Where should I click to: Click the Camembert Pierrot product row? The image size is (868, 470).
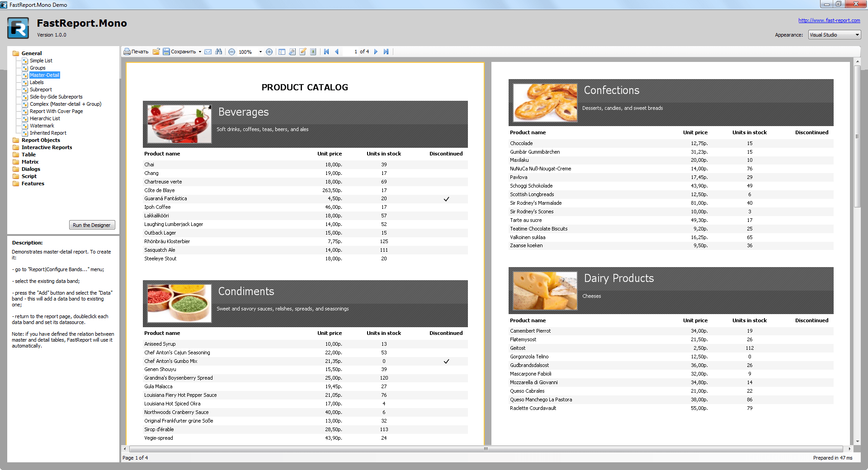click(671, 331)
